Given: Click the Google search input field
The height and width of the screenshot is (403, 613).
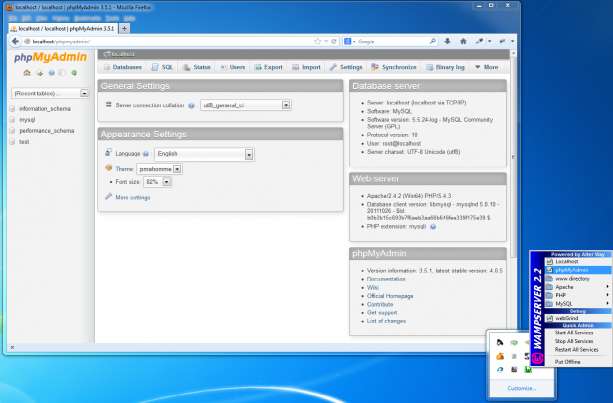Looking at the screenshot, I should pos(392,41).
